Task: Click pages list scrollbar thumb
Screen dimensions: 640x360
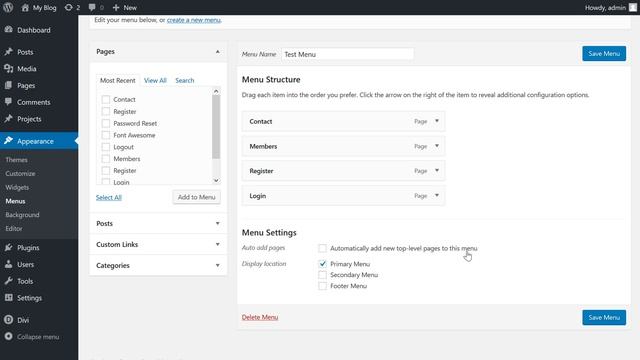Action: 216,127
